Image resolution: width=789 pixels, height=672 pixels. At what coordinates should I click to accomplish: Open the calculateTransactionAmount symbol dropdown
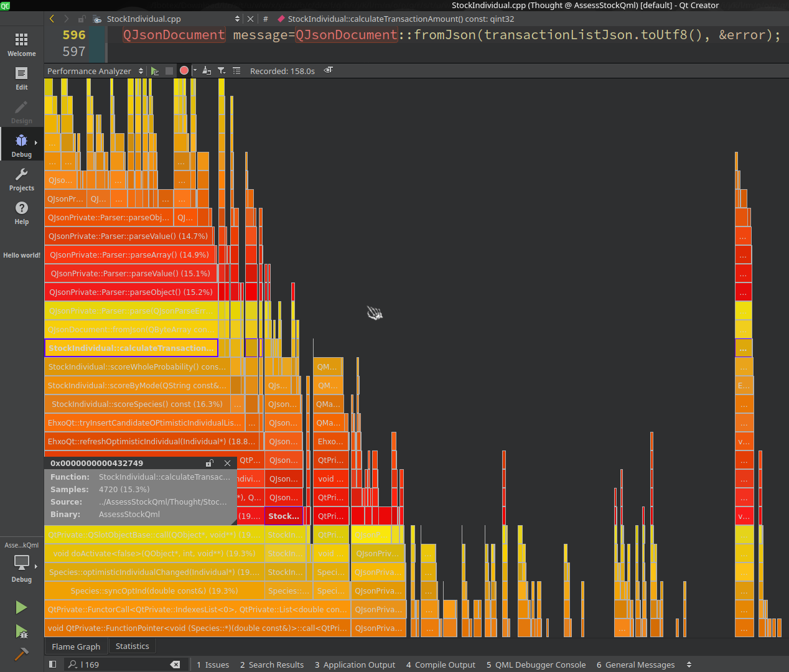point(401,19)
